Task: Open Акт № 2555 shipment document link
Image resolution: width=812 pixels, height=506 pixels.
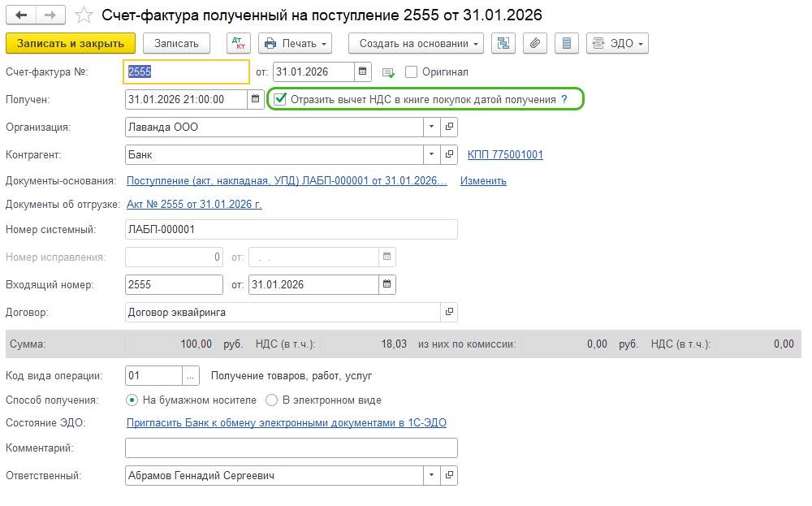Action: (x=194, y=204)
